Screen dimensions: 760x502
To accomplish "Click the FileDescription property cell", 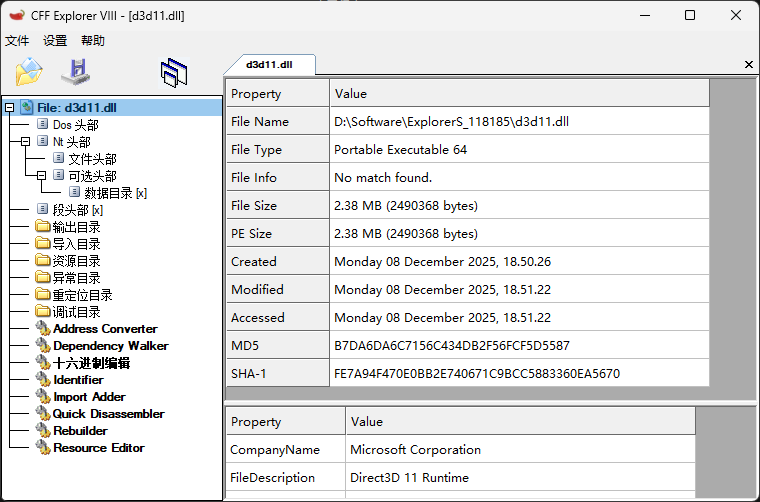I will pyautogui.click(x=285, y=477).
